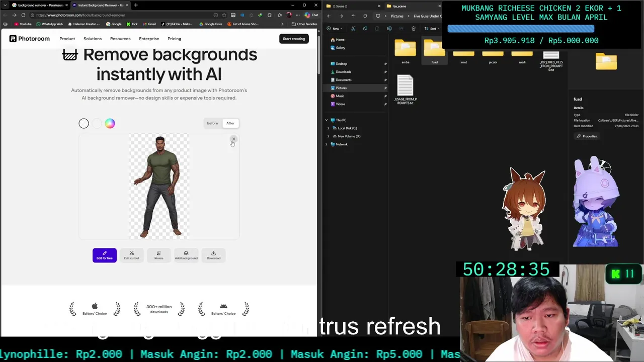Screen dimensions: 644x362
Task: Click the Photoroom logo
Action: point(30,39)
